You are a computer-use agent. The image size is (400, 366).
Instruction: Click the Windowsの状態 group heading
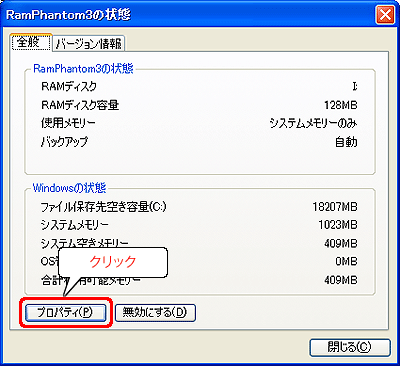[x=69, y=188]
